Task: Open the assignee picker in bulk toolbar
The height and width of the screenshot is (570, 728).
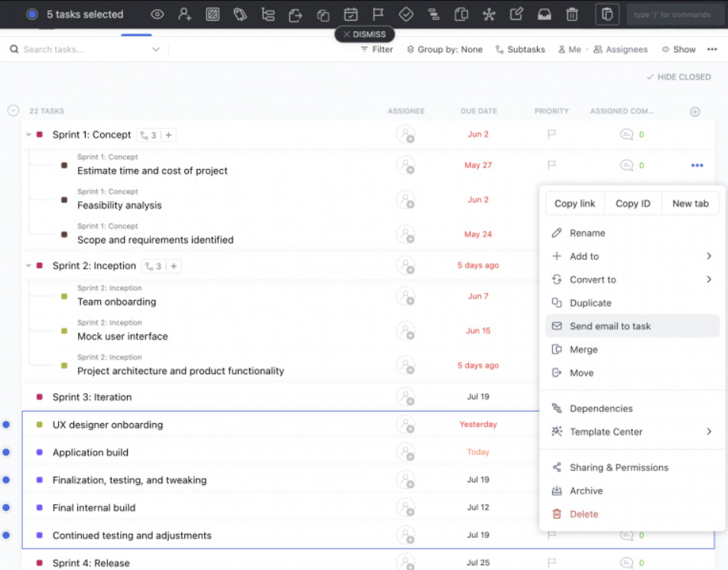Action: click(184, 14)
